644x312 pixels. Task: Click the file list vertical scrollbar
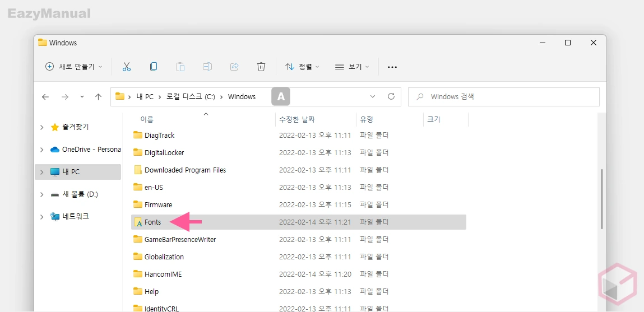pyautogui.click(x=602, y=199)
